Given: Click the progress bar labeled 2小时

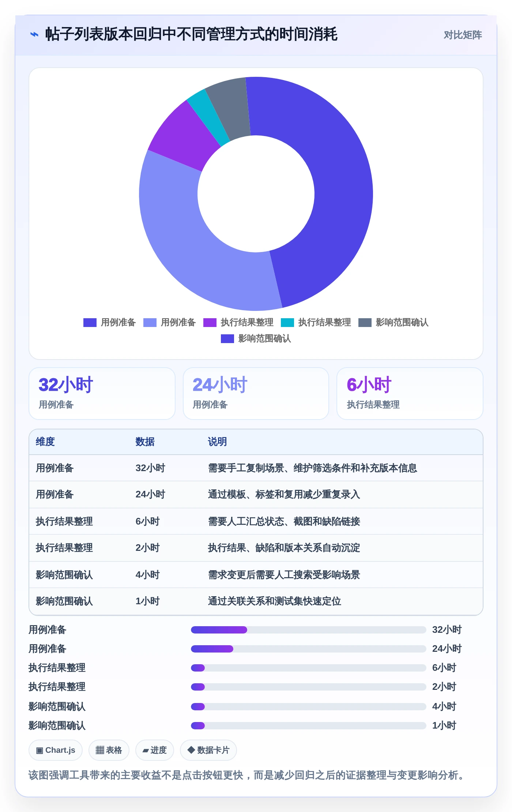Looking at the screenshot, I should click(x=308, y=687).
